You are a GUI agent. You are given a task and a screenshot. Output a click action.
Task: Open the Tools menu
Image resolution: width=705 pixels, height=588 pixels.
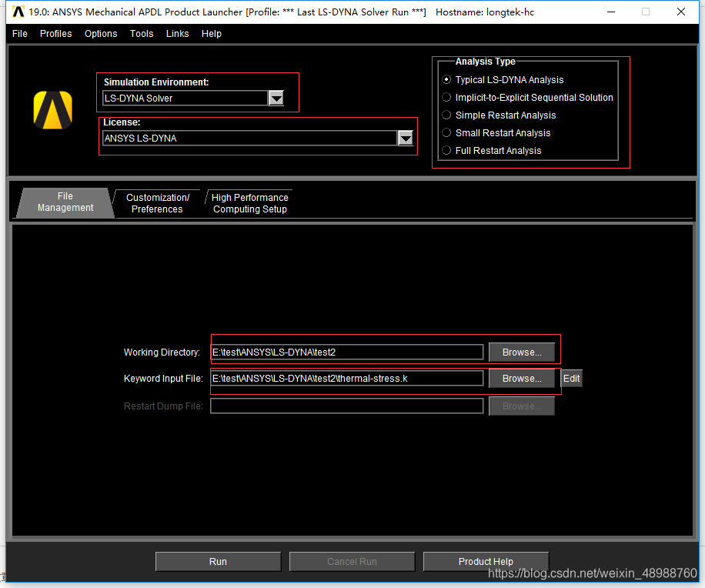coord(142,34)
